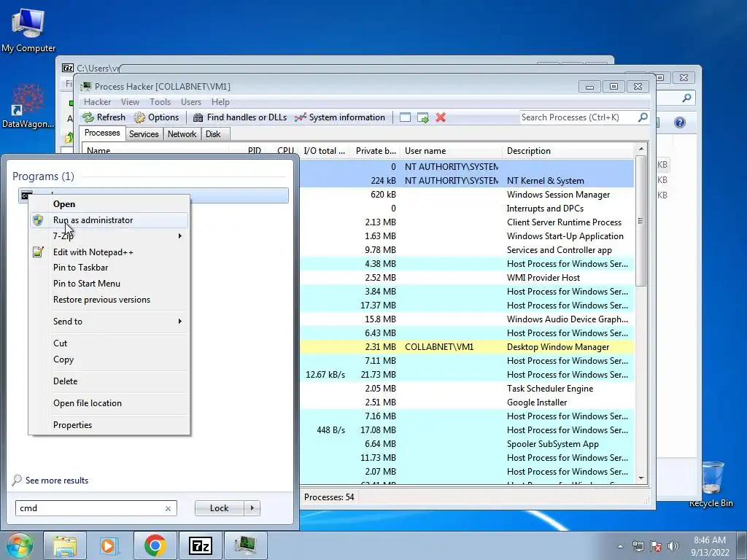Choose Open file location

109,402
